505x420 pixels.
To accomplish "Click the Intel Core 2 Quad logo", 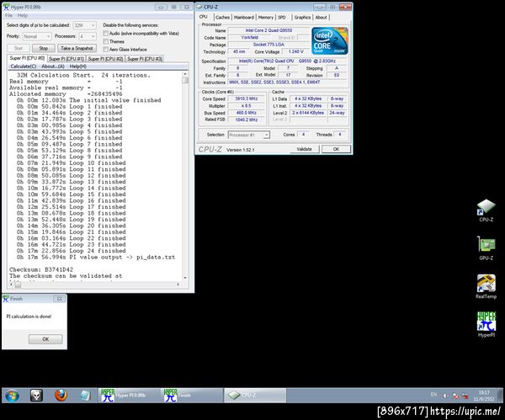I will pyautogui.click(x=330, y=41).
